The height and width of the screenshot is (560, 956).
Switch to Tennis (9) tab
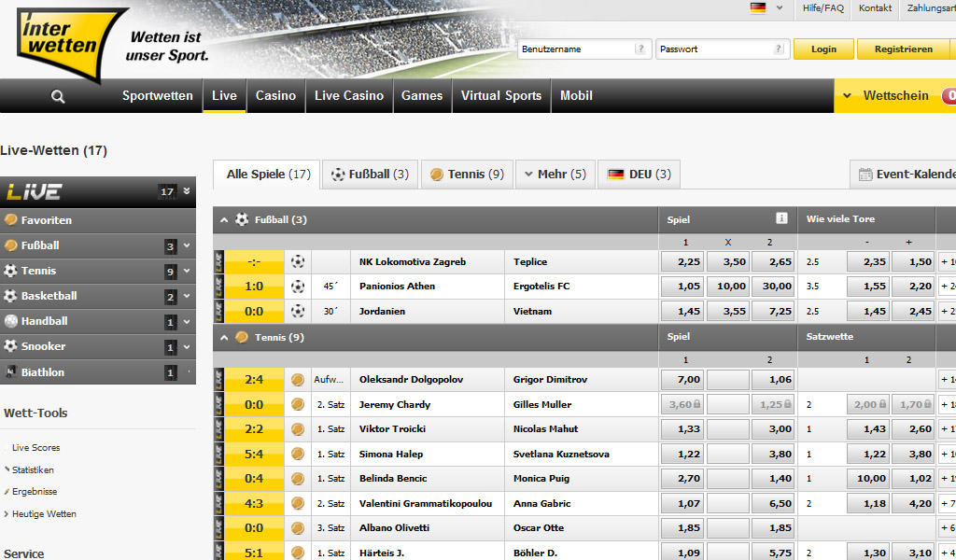click(467, 175)
